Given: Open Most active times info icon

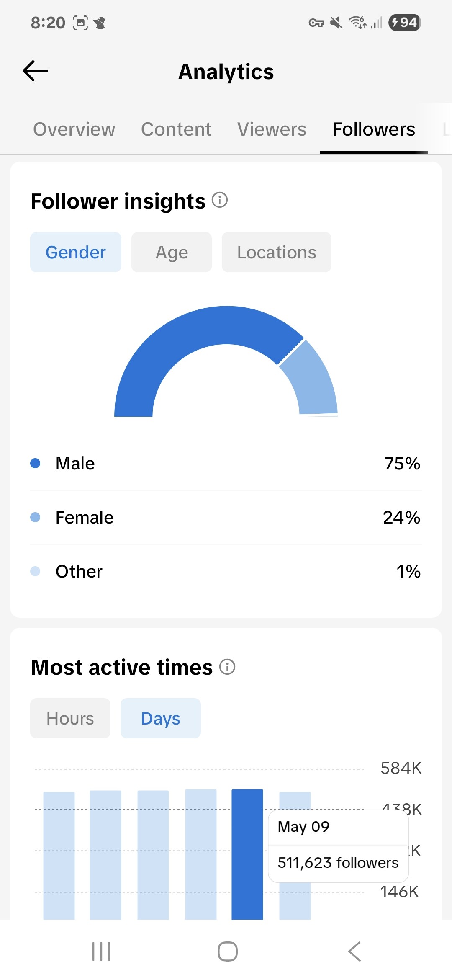Looking at the screenshot, I should 227,667.
